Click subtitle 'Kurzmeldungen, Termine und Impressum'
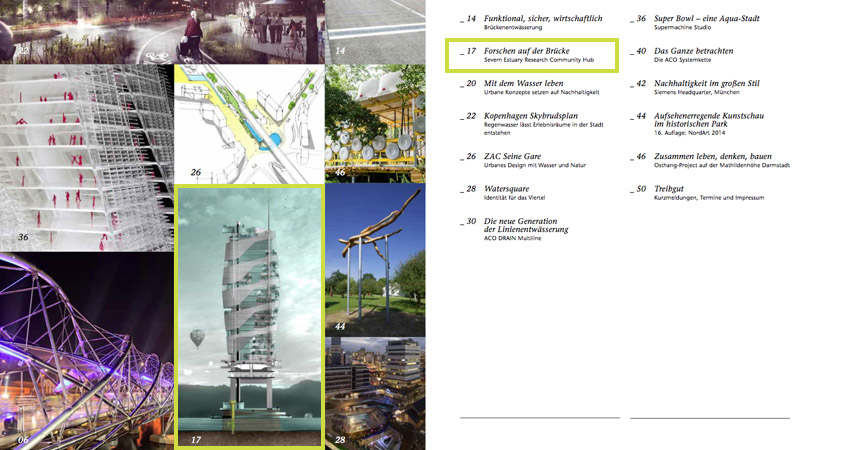Screen dimensions: 850x450 tap(709, 197)
